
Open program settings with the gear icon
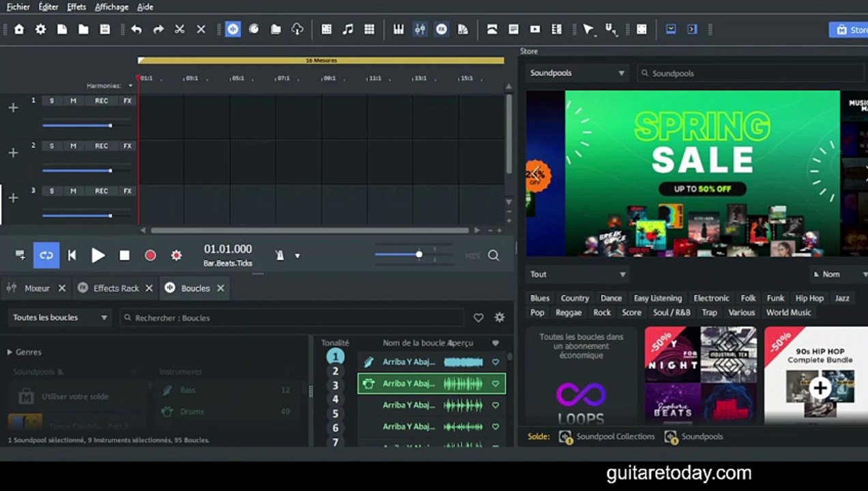(41, 29)
